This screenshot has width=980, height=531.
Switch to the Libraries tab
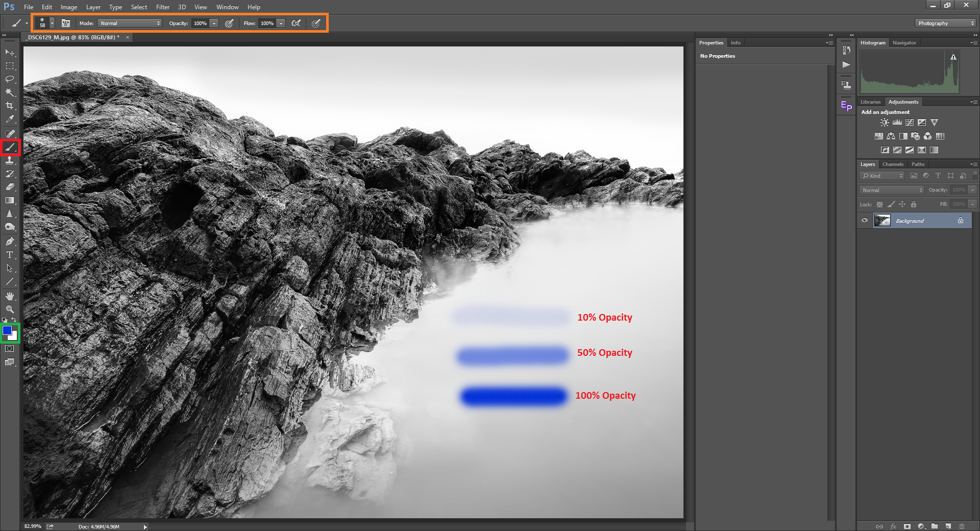pos(870,102)
